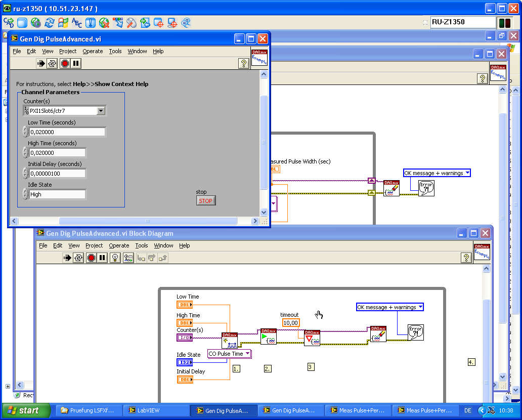Click the file transfer arrows icon in viewer toolbar
Screen dimensions: 522x420
145,23
